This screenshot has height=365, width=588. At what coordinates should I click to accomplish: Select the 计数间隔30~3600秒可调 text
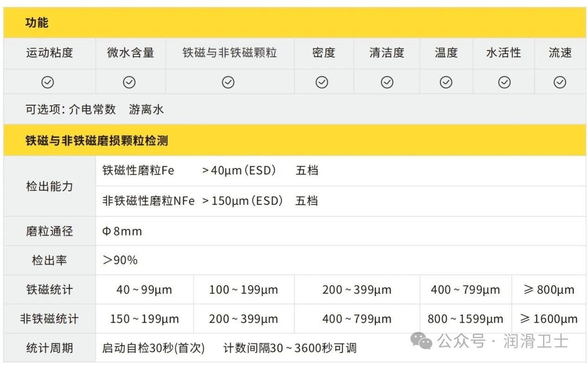(290, 348)
